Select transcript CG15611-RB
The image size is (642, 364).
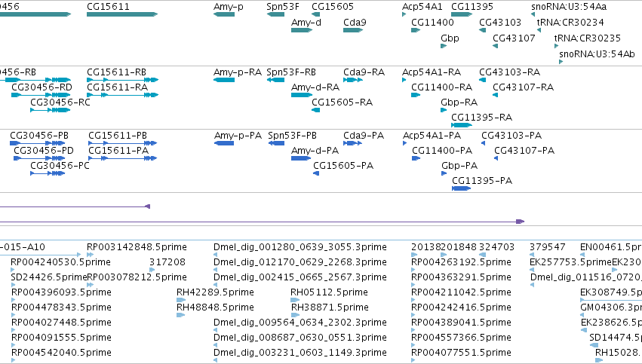pyautogui.click(x=122, y=80)
